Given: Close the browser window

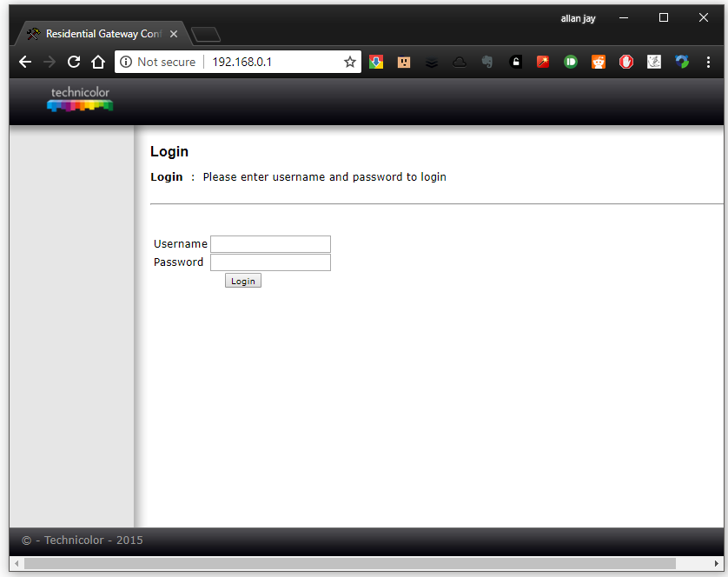Looking at the screenshot, I should pyautogui.click(x=704, y=17).
